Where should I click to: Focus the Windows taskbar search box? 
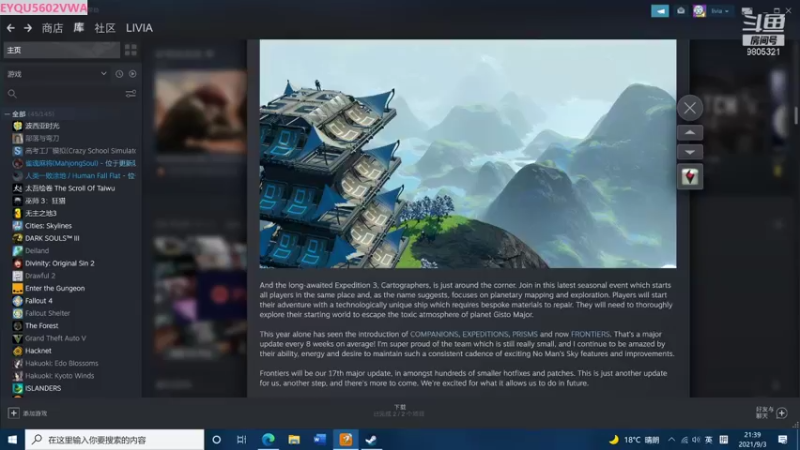point(114,439)
